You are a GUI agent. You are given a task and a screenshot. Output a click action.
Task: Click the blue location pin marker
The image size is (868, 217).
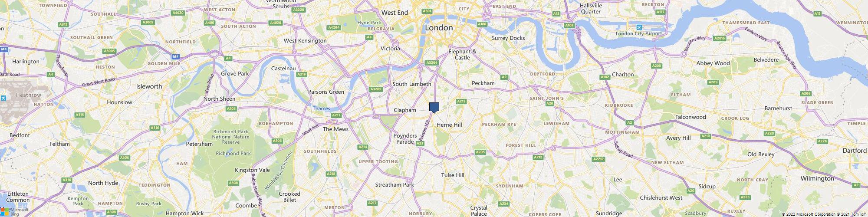[x=434, y=108]
